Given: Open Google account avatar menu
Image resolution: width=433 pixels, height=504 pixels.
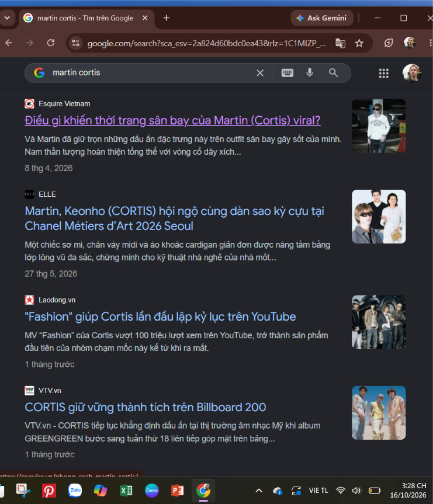Looking at the screenshot, I should (x=412, y=73).
